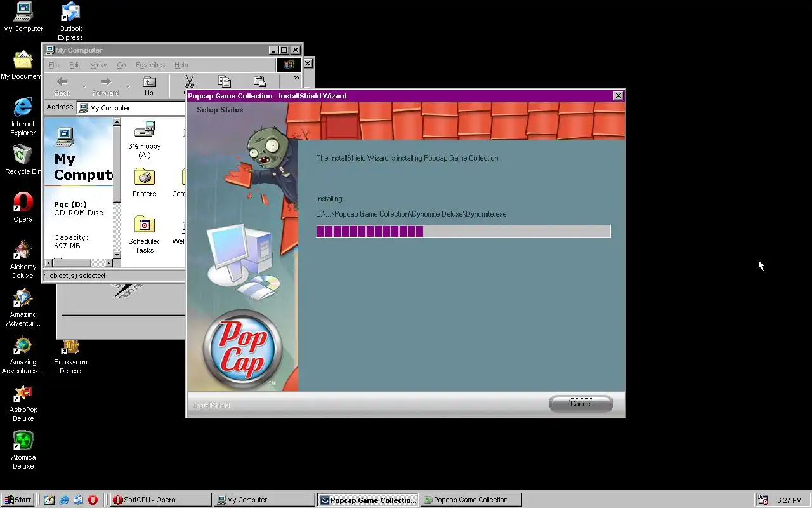Viewport: 812px width, 508px height.
Task: Select 3½ Floppy (A:) drive icon
Action: pyautogui.click(x=145, y=140)
